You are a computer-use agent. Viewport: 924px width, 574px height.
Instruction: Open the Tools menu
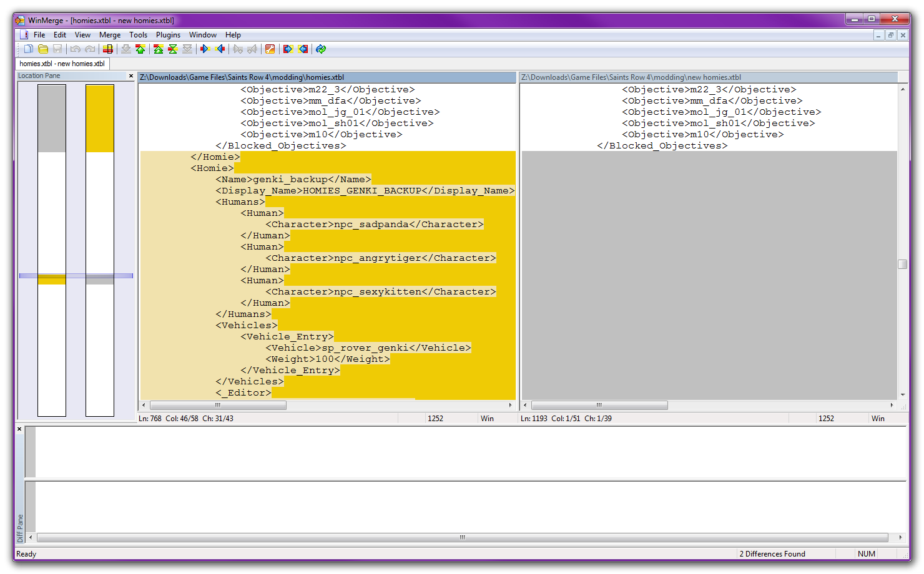click(138, 35)
